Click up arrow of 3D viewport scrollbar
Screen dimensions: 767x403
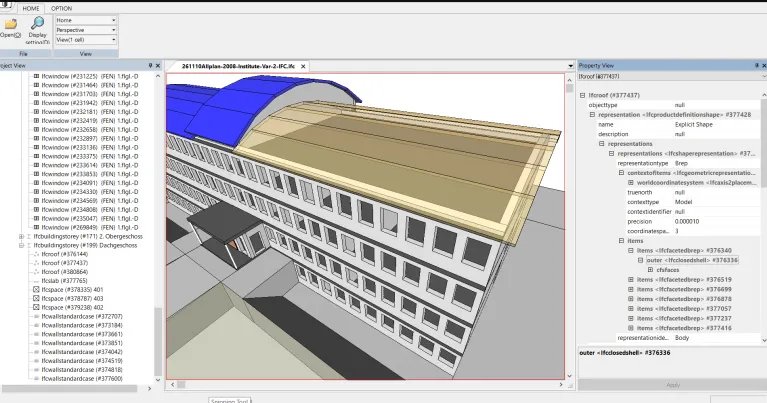(569, 79)
